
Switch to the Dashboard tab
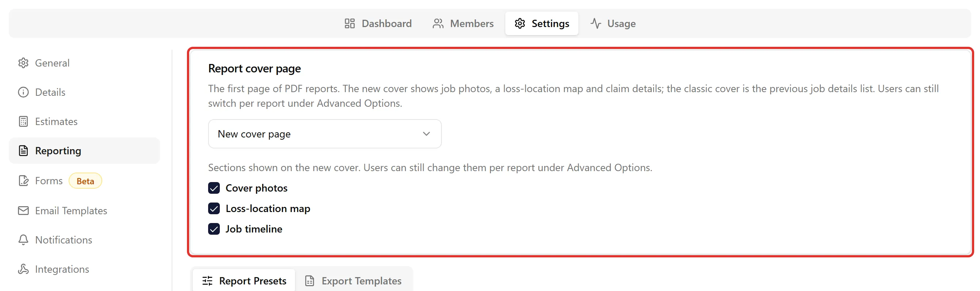pyautogui.click(x=378, y=24)
